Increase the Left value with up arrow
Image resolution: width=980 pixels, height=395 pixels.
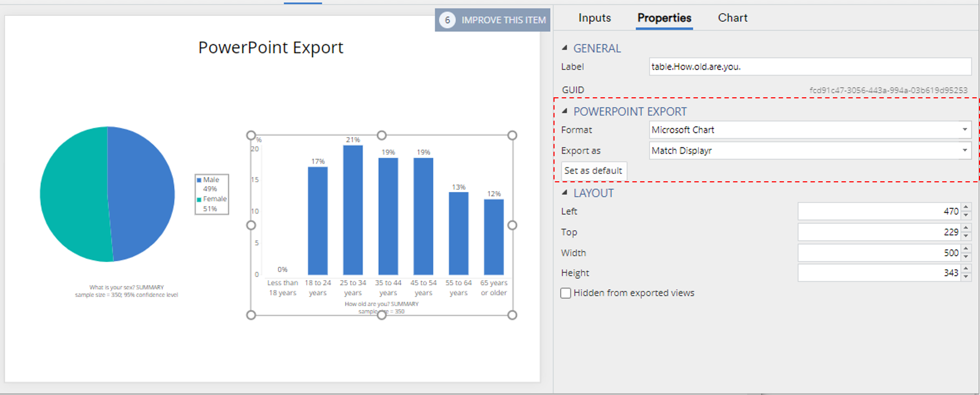[x=966, y=207]
